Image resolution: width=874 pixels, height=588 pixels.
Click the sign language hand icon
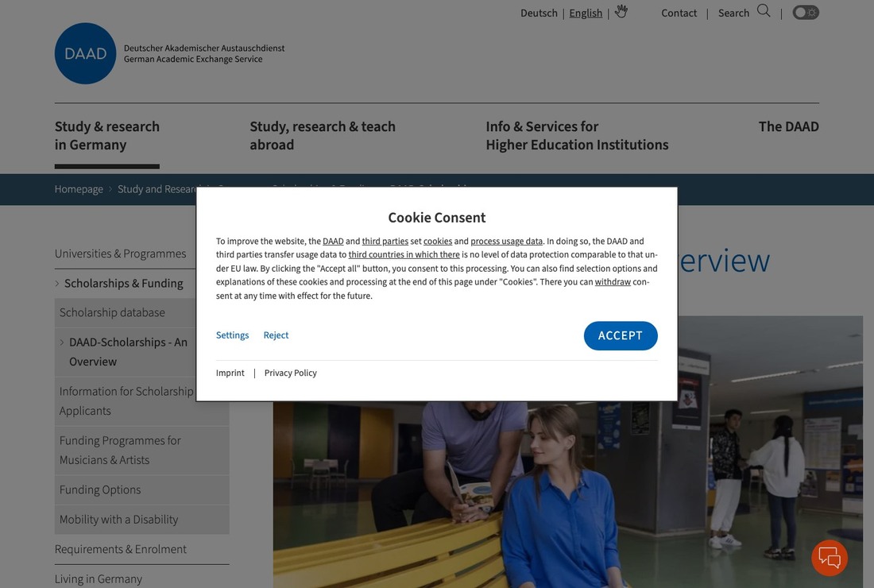coord(621,12)
